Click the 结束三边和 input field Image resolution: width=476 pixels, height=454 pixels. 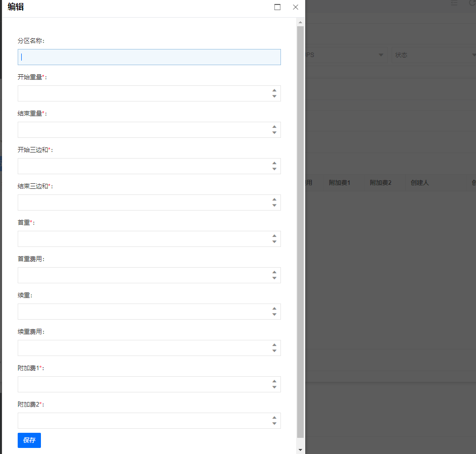tap(149, 203)
